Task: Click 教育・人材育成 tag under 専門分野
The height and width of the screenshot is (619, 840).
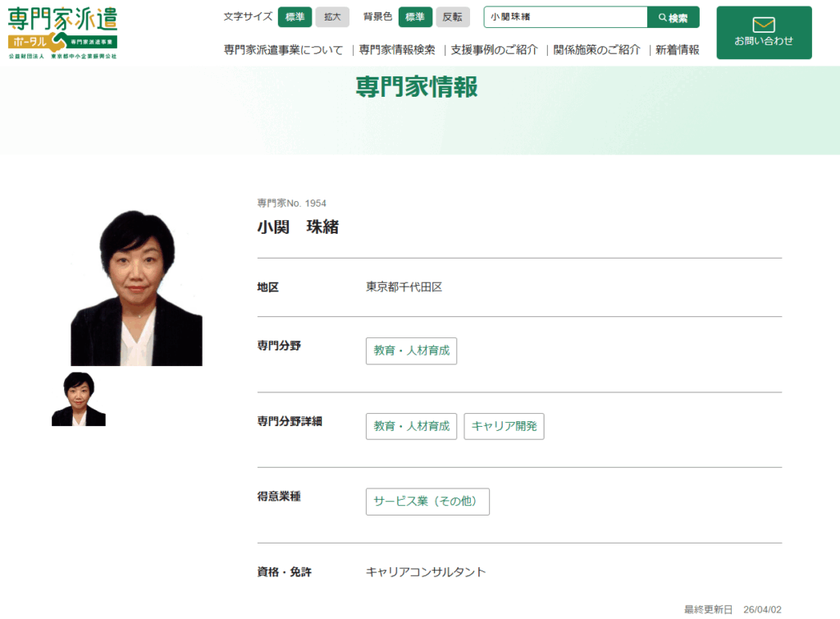Action: coord(411,351)
